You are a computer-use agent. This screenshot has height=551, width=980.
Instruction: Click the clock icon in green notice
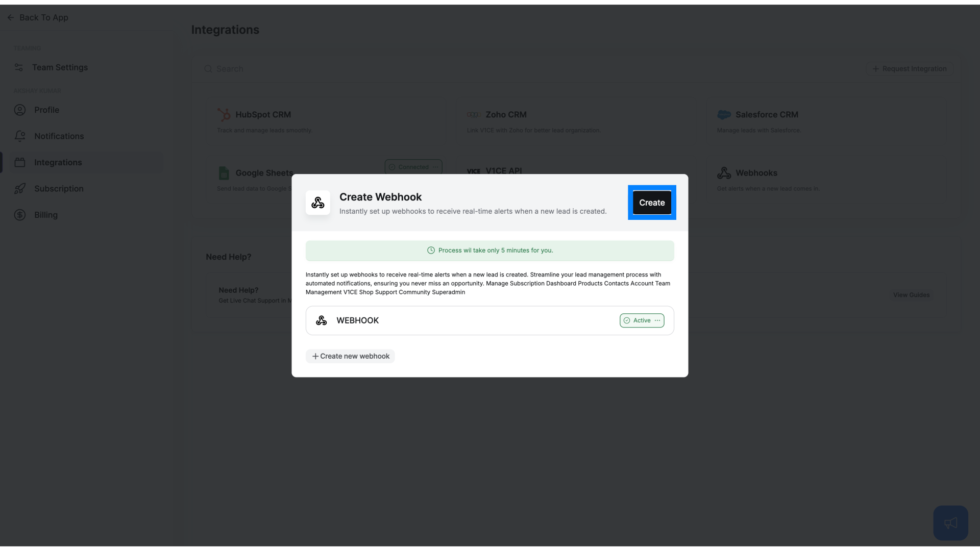(431, 251)
